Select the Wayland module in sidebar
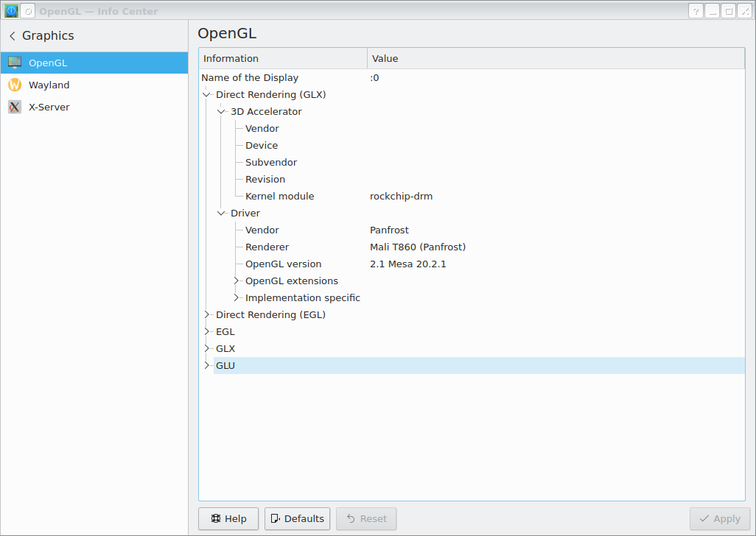 click(49, 85)
